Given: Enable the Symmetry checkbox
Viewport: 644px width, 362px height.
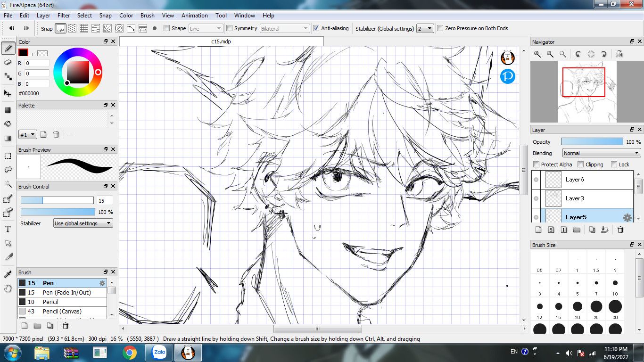Looking at the screenshot, I should coord(230,28).
